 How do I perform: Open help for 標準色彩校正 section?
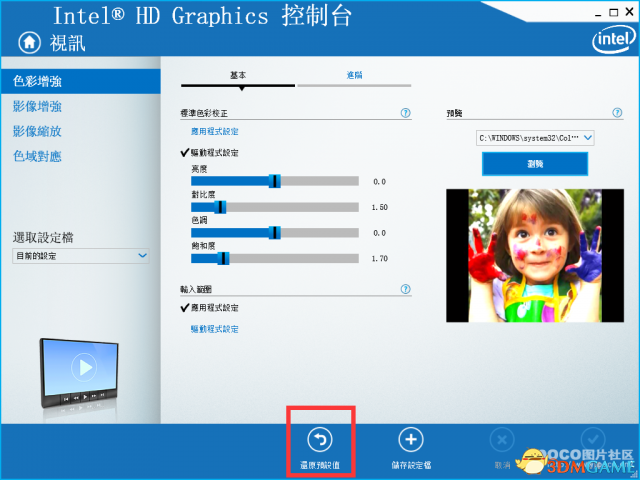point(405,113)
